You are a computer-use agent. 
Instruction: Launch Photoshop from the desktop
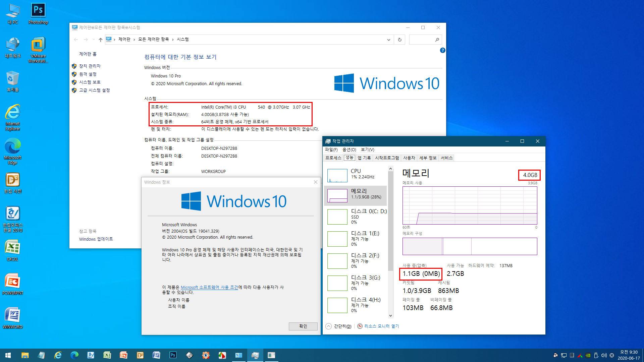click(x=38, y=14)
